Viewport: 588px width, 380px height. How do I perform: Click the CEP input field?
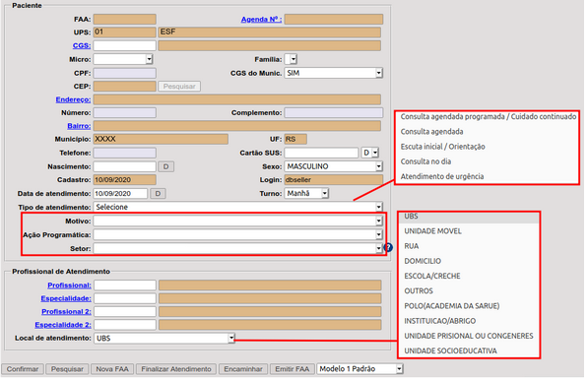tap(124, 87)
